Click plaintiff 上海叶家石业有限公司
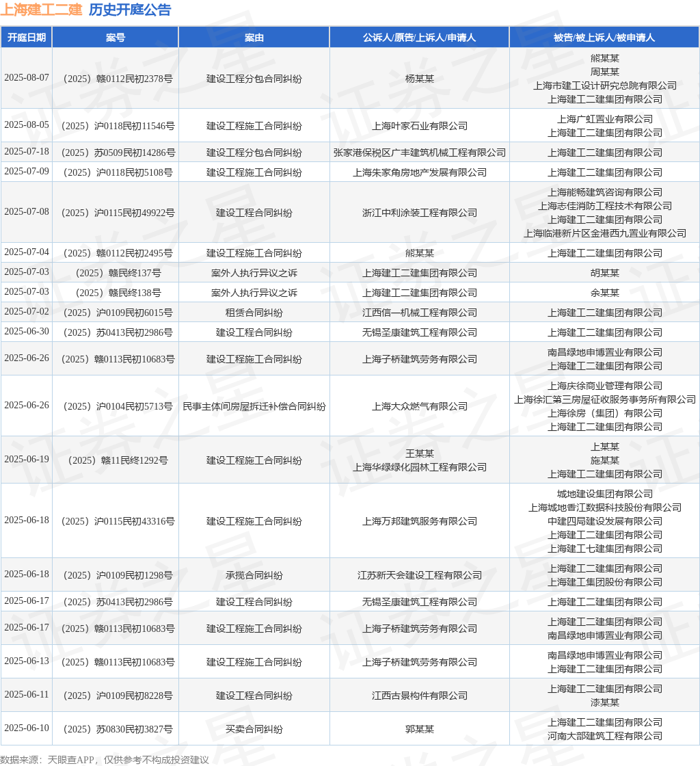Screen dimensions: 700x766 tap(419, 126)
